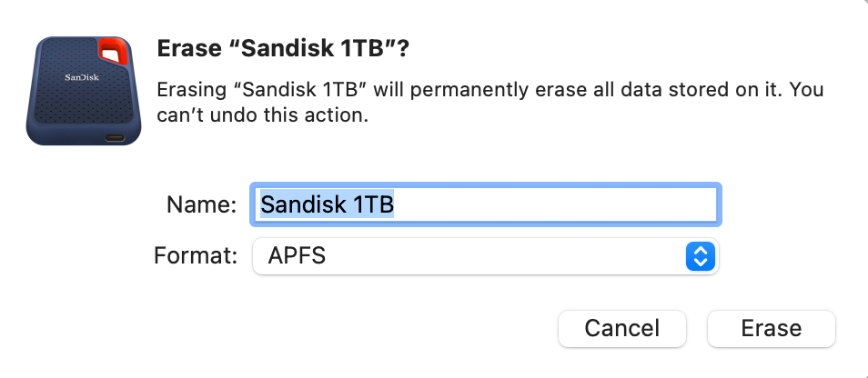Select the APFS text in the Format selector
Image resolution: width=868 pixels, height=378 pixels.
(297, 256)
